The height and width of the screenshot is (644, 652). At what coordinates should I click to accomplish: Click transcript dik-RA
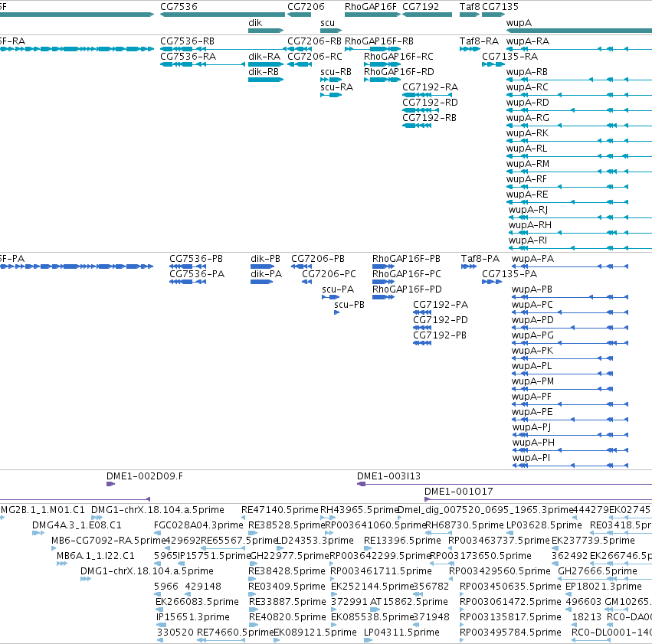(x=266, y=64)
